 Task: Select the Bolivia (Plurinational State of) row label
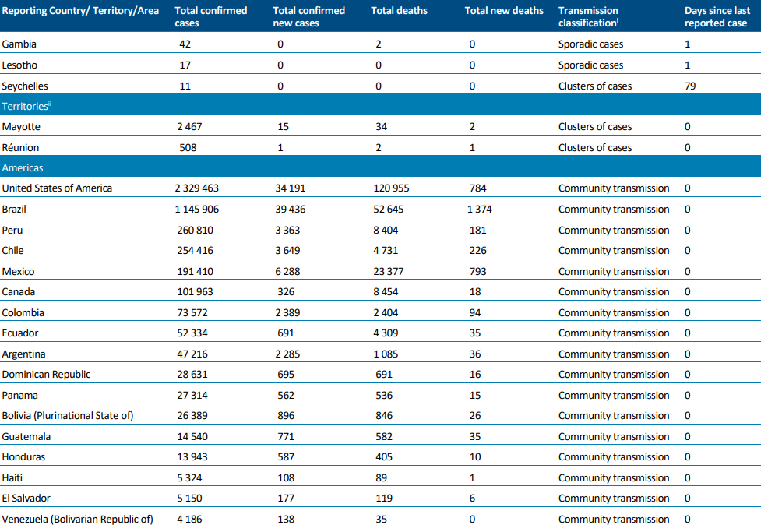[x=68, y=415]
